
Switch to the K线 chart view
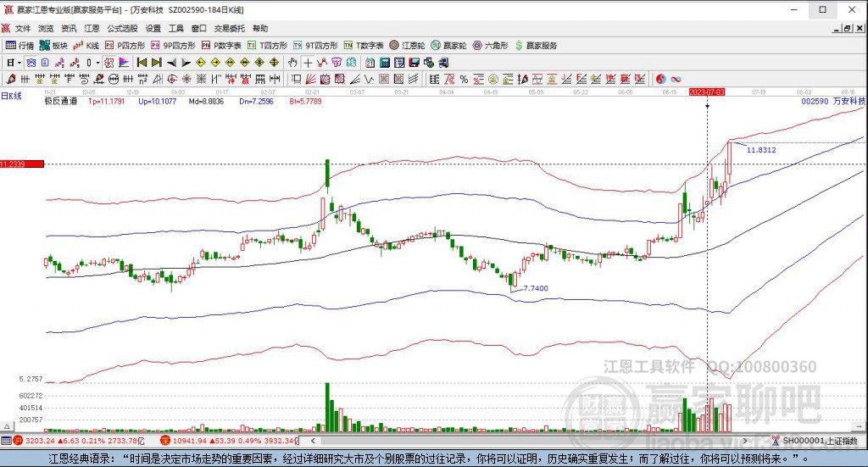pos(86,46)
